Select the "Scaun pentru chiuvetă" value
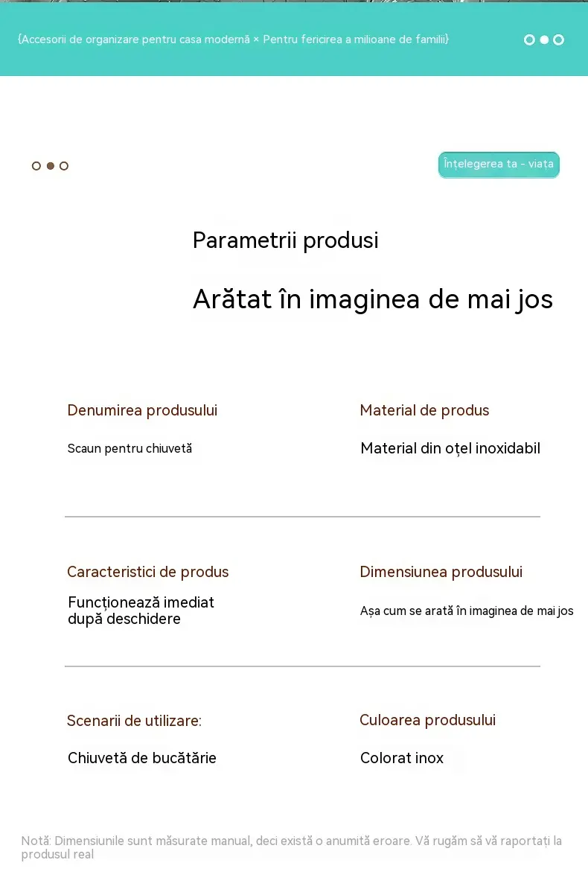The height and width of the screenshot is (889, 588). click(130, 448)
